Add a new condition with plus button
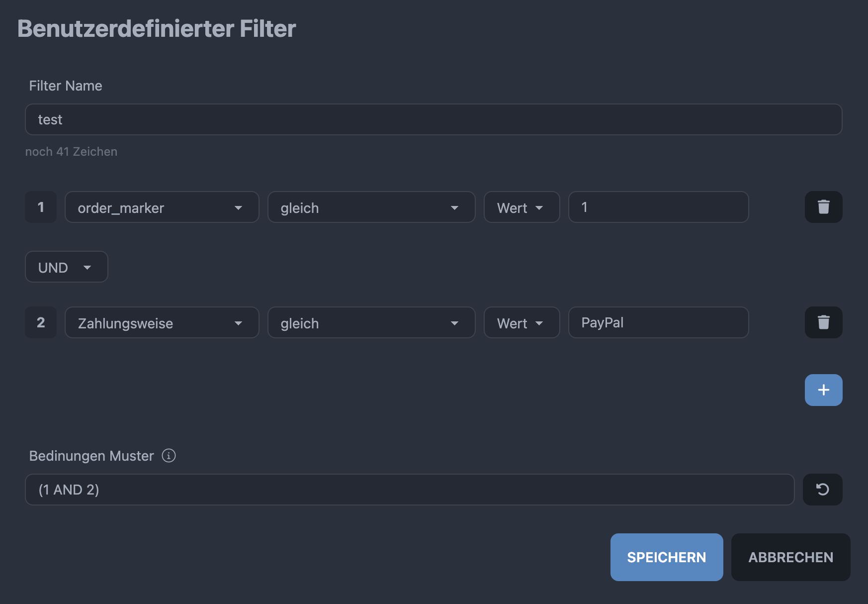Screen dimensions: 868x604 tap(823, 390)
